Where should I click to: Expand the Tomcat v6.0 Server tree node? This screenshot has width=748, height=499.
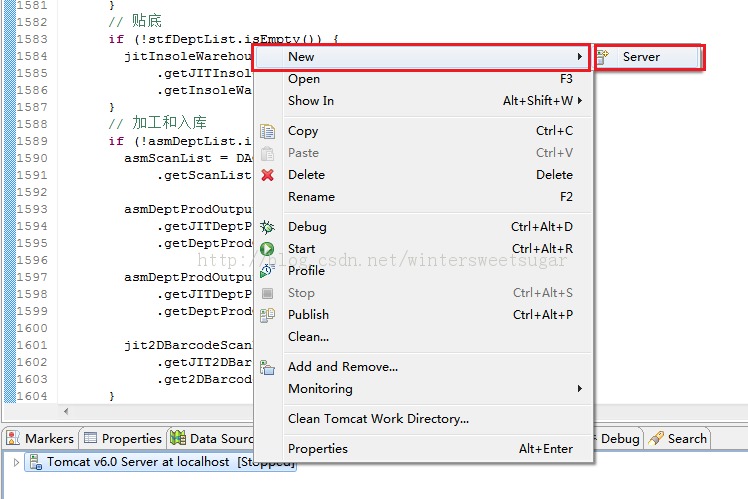click(x=16, y=462)
